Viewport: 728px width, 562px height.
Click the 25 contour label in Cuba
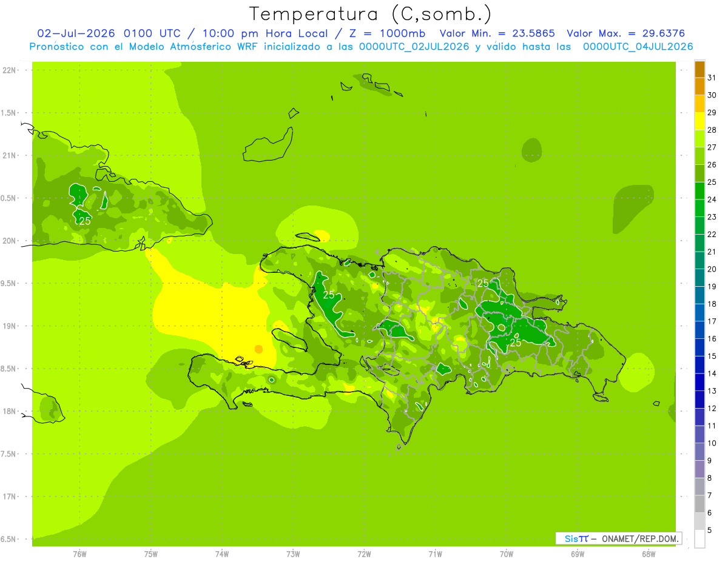pos(84,221)
